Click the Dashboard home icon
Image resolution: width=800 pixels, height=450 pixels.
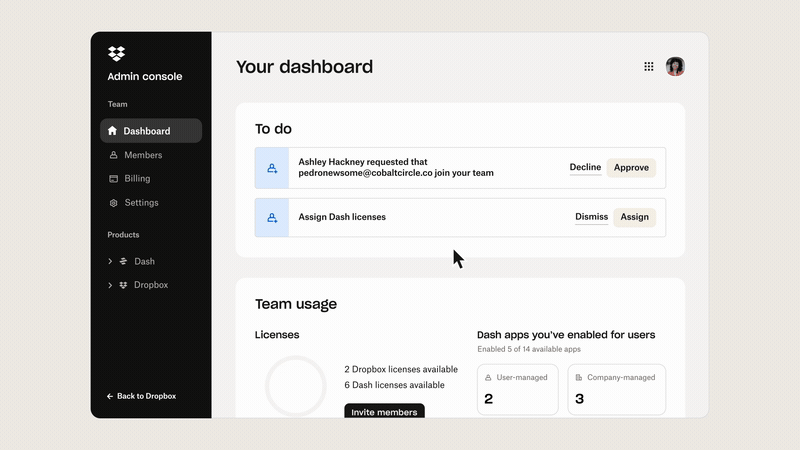pos(112,131)
